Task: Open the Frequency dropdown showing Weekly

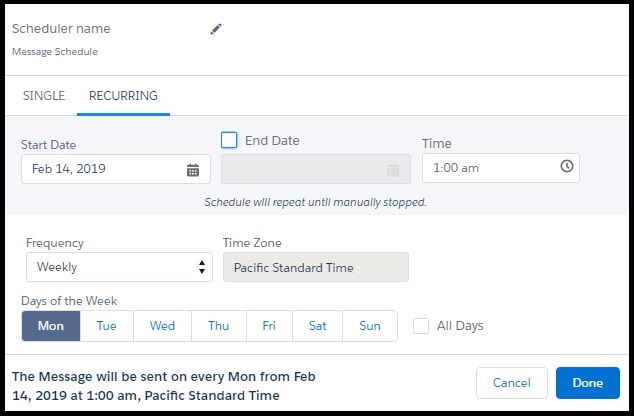Action: pos(119,267)
